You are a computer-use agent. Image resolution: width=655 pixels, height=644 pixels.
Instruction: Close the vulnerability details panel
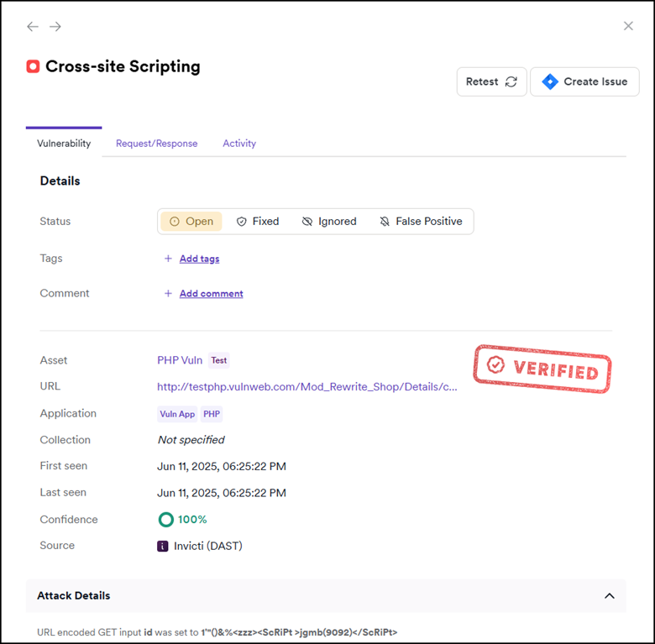[x=628, y=26]
